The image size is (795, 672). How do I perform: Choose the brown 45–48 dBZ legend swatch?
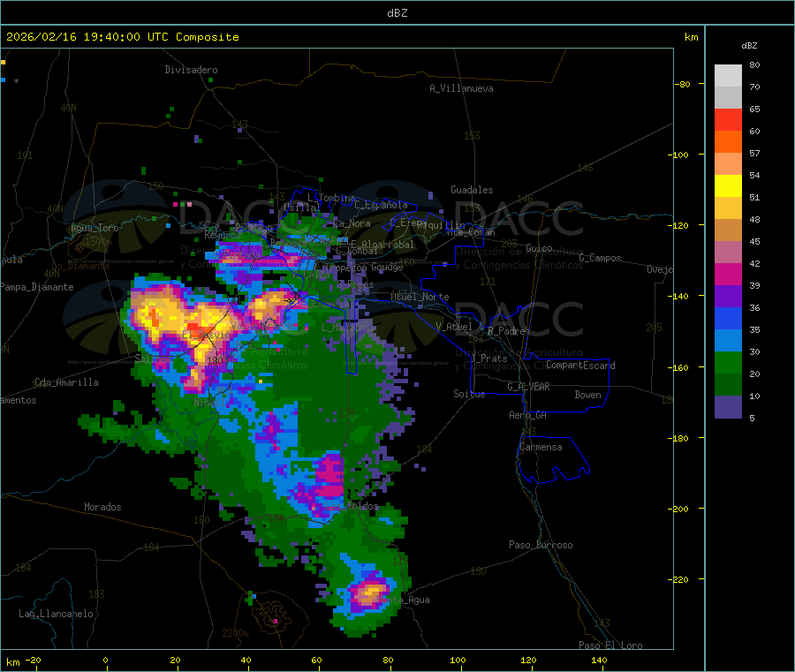728,230
